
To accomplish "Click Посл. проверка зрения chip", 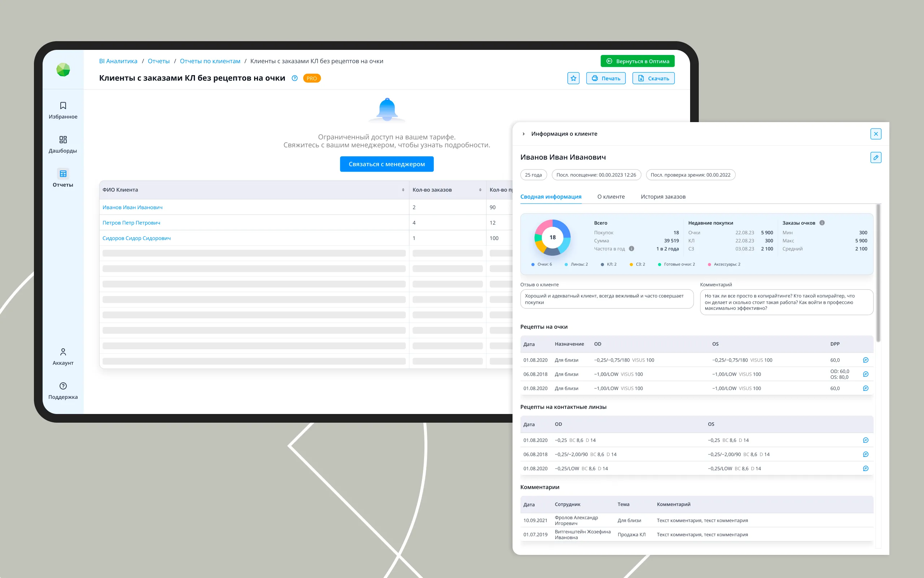I will click(690, 175).
